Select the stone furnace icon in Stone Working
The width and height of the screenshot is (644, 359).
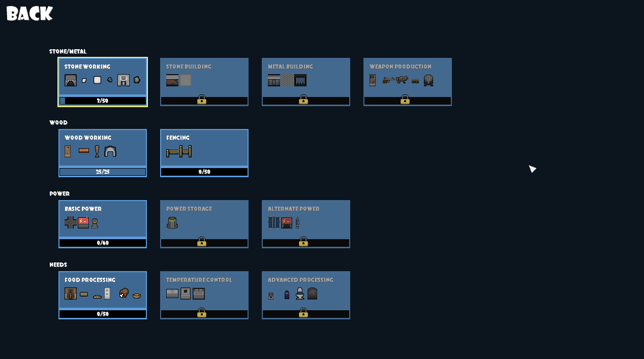click(x=71, y=80)
